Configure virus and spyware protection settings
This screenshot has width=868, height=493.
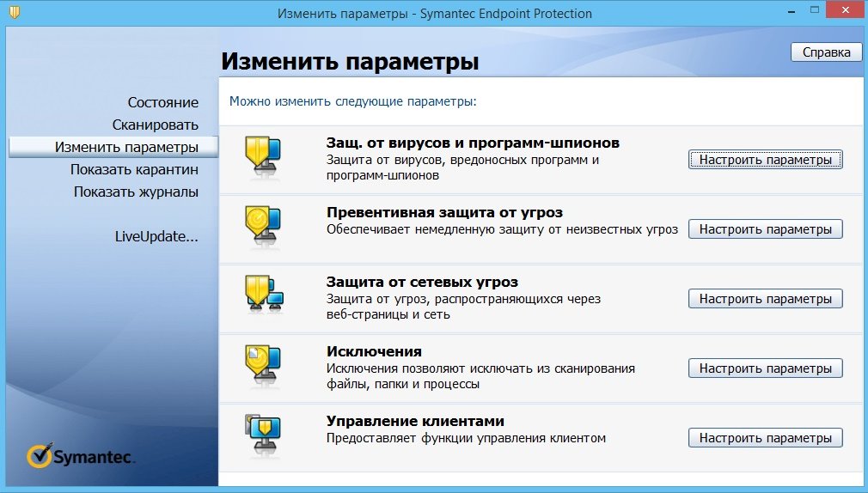tap(765, 160)
